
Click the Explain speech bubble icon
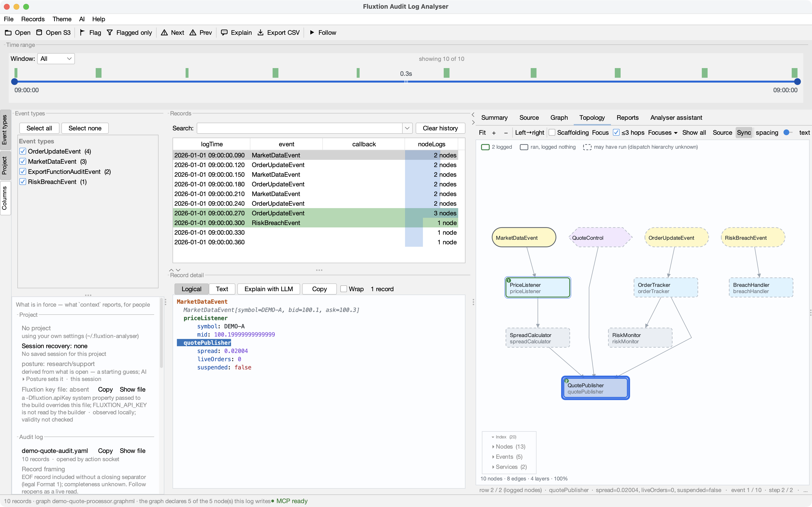224,33
